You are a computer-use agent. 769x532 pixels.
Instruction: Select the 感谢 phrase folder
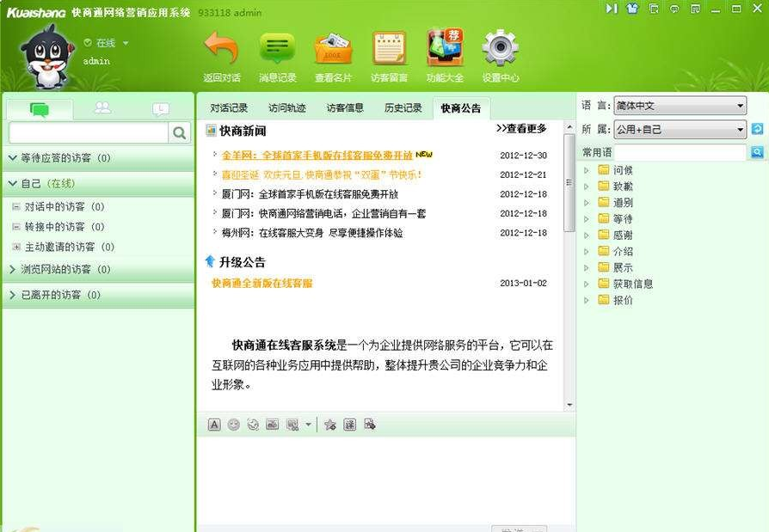(x=616, y=235)
